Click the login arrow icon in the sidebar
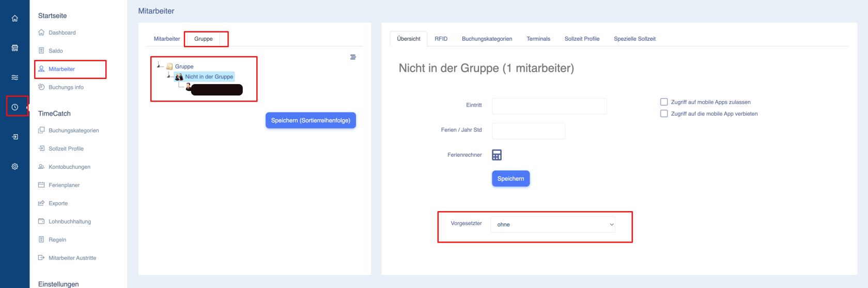The image size is (868, 288). [x=15, y=137]
